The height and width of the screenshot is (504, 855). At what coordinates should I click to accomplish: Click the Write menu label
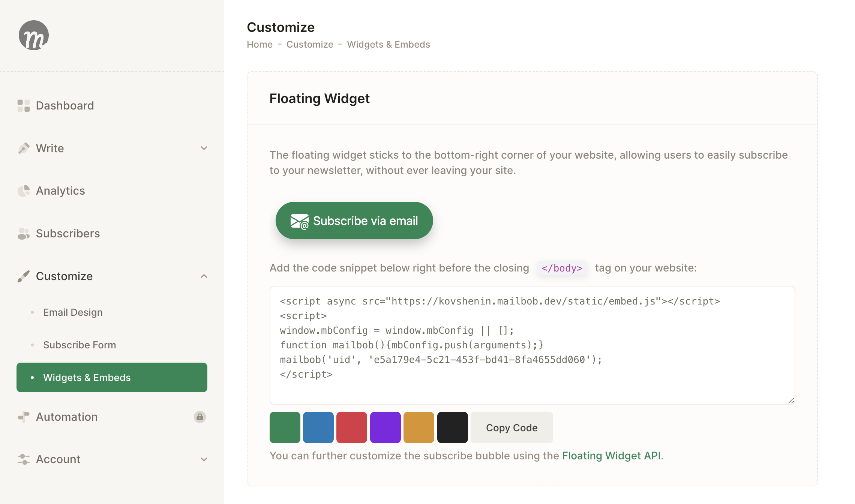(50, 148)
